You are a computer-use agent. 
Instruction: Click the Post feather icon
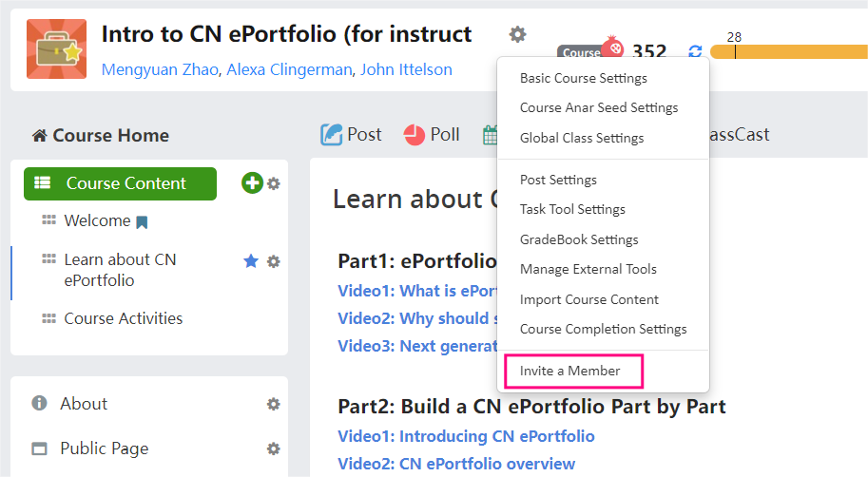pyautogui.click(x=331, y=135)
